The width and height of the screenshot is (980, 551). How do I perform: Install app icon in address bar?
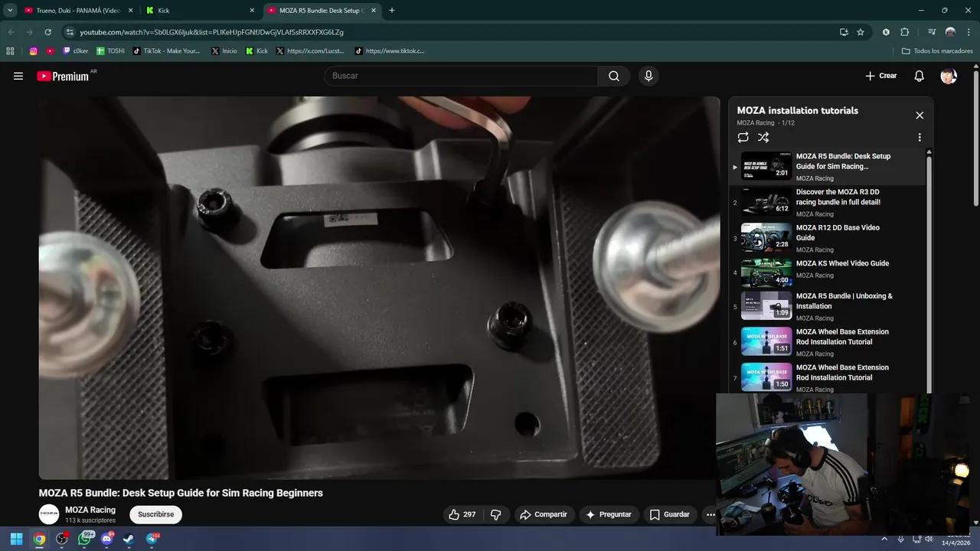844,32
